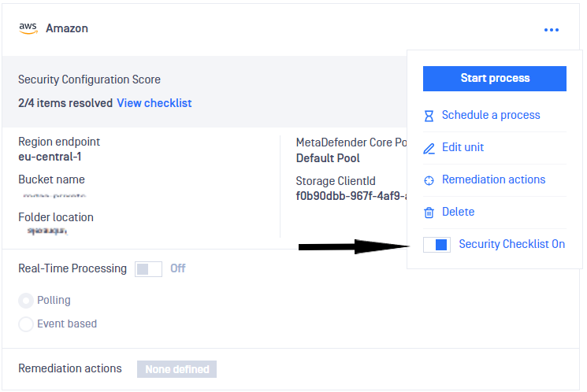Toggle Real-Time Processing switch
587x392 pixels.
tap(148, 269)
